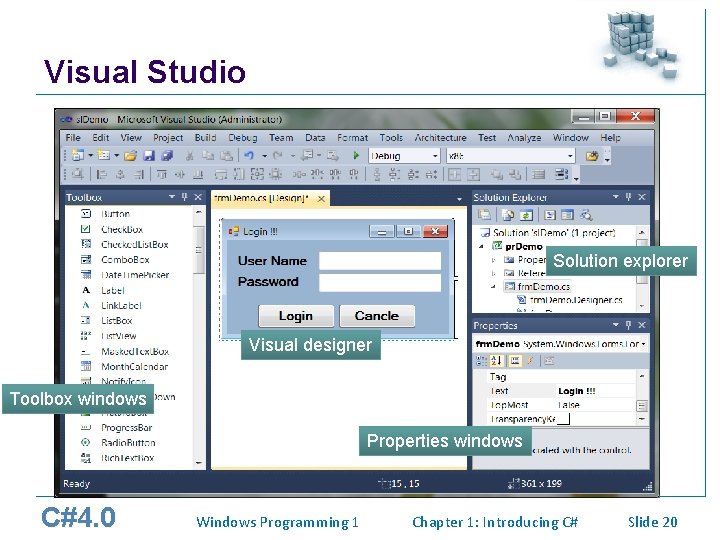Click the Start Debugging green arrow
Screen dimensions: 720x540
(x=356, y=156)
